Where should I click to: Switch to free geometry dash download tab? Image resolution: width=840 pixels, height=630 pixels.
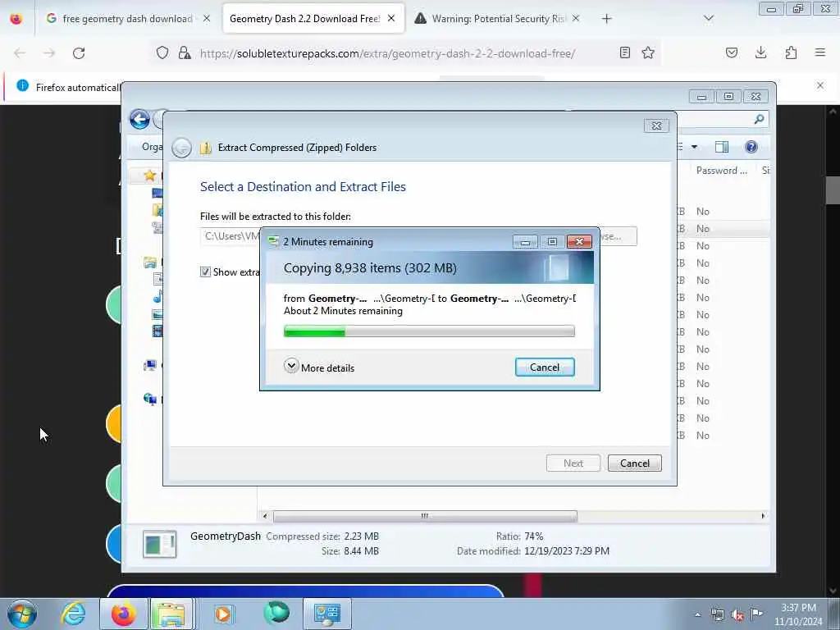point(127,19)
